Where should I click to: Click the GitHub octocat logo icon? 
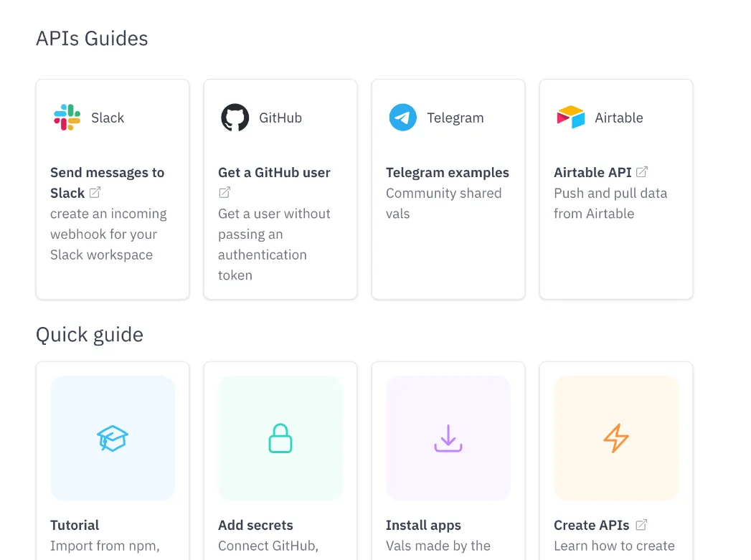235,118
